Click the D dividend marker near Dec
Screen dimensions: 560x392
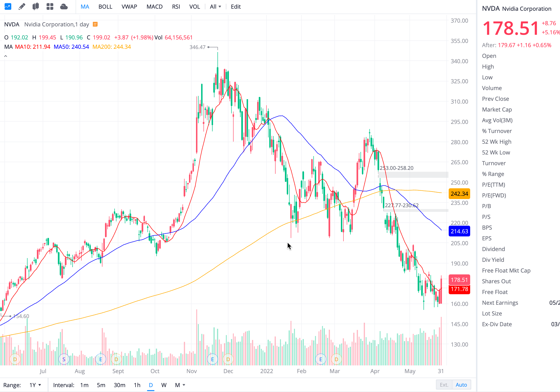point(228,359)
